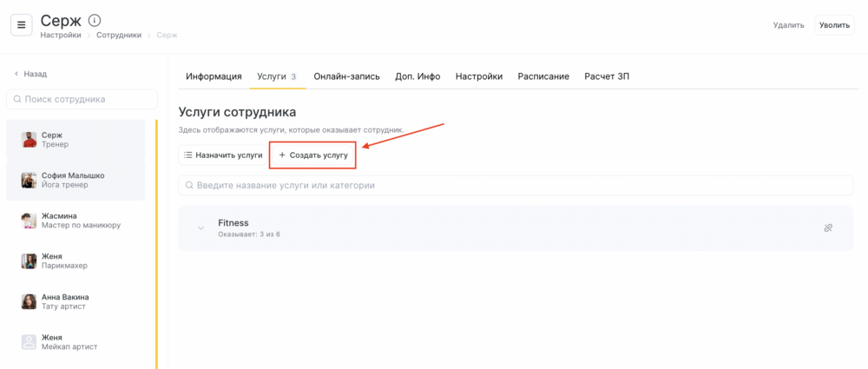The height and width of the screenshot is (369, 868).
Task: Click the Тату артист role label
Action: pos(63,306)
